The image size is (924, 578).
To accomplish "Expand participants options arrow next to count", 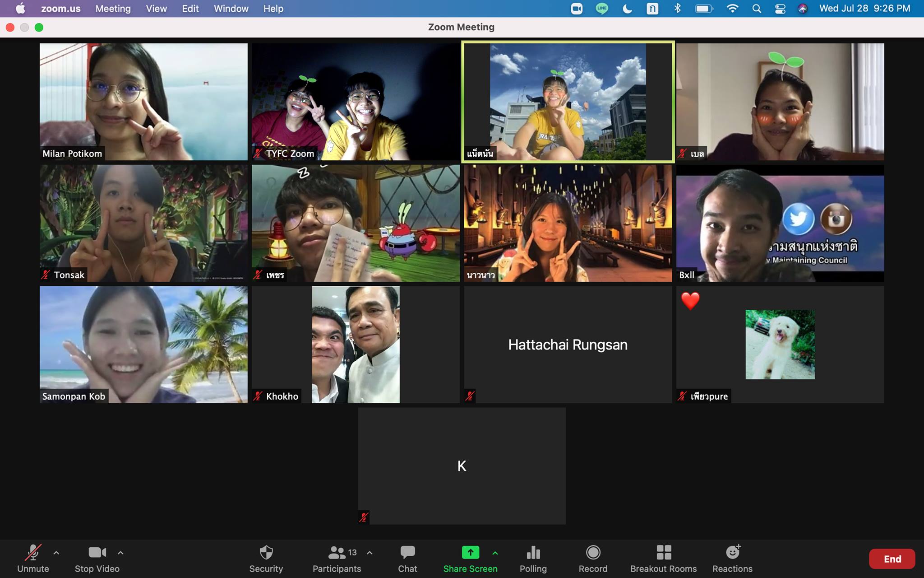I will tap(370, 553).
